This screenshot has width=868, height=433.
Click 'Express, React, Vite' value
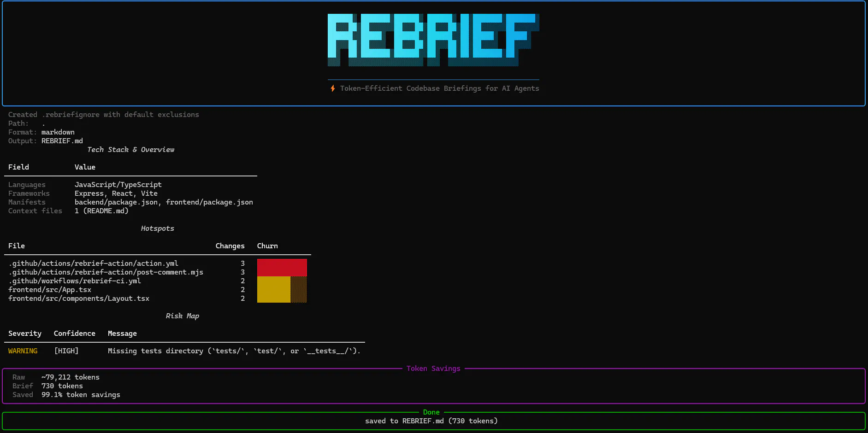116,193
